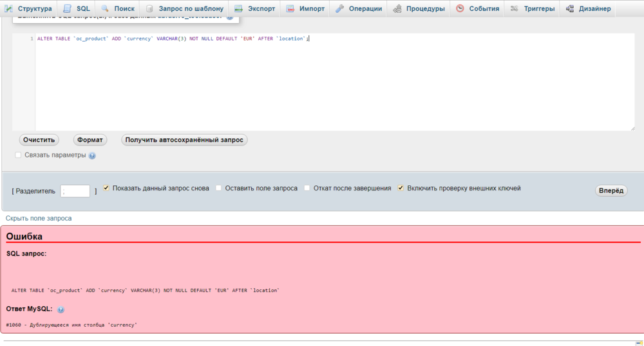The width and height of the screenshot is (644, 346).
Task: Open help icon next to Связать параметры
Action: click(x=92, y=156)
